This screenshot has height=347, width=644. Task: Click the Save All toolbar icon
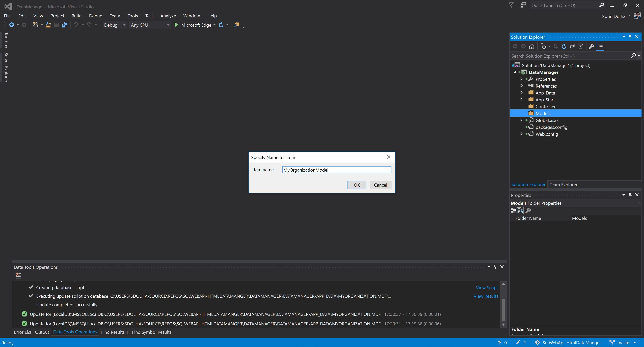65,25
